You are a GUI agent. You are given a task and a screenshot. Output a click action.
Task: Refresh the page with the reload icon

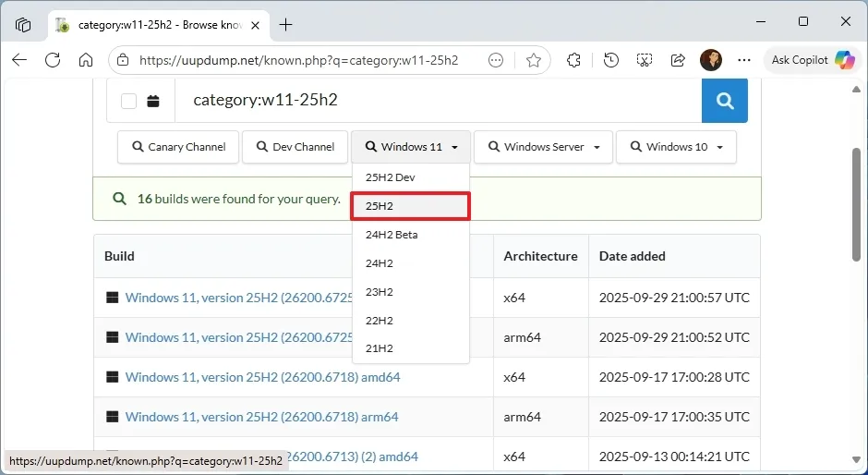pos(53,60)
